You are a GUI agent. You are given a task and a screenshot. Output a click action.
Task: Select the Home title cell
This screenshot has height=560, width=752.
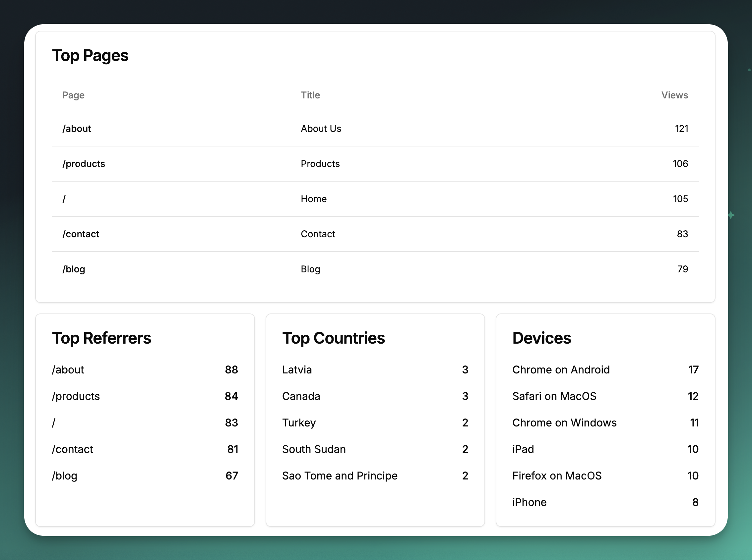click(314, 199)
